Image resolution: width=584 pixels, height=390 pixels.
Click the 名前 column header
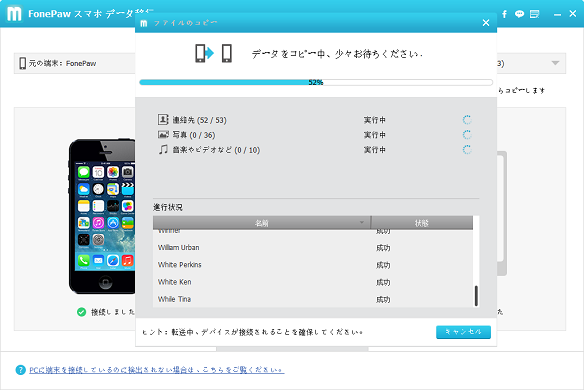261,223
